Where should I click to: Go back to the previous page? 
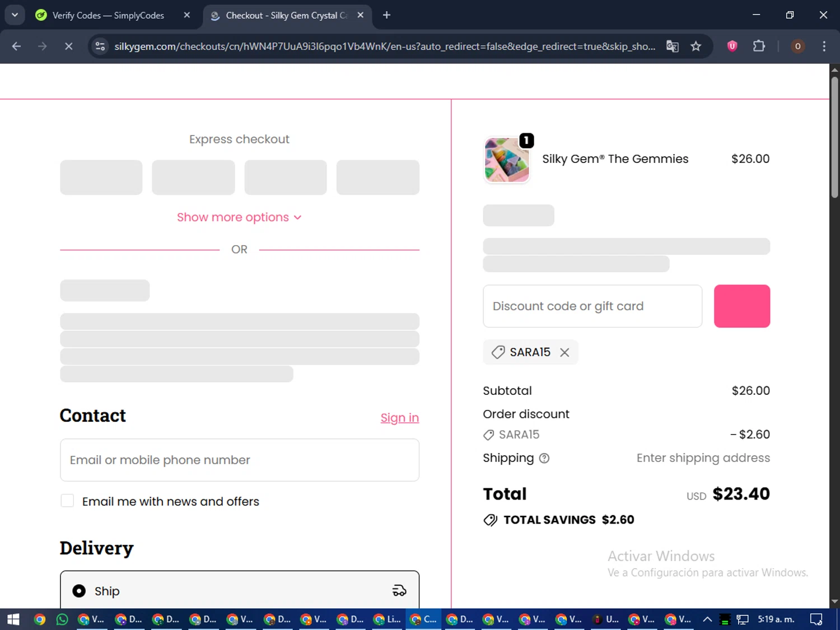[16, 46]
